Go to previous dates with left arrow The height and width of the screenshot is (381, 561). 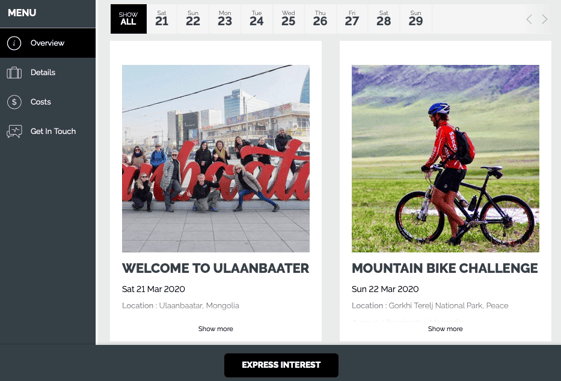coord(529,19)
